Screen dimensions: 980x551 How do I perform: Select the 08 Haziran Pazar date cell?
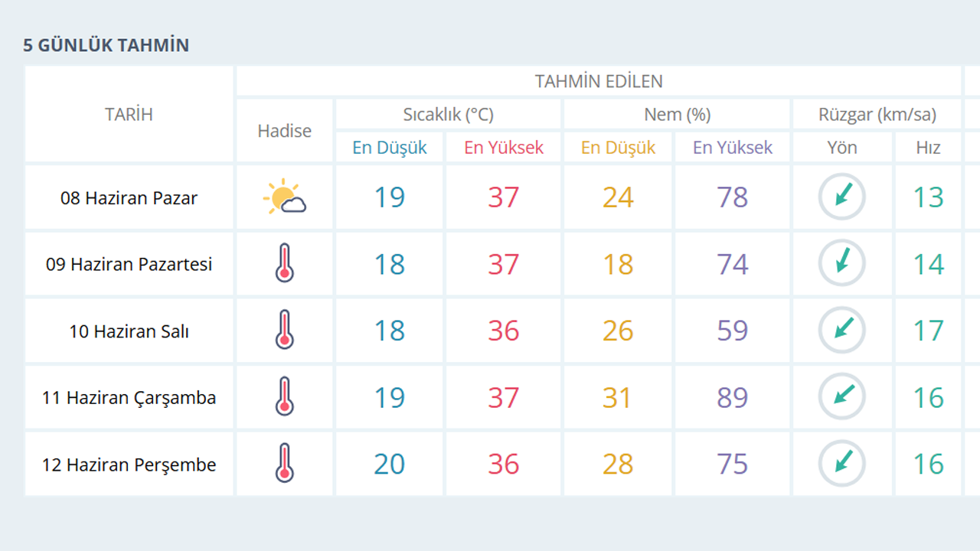[x=129, y=197]
